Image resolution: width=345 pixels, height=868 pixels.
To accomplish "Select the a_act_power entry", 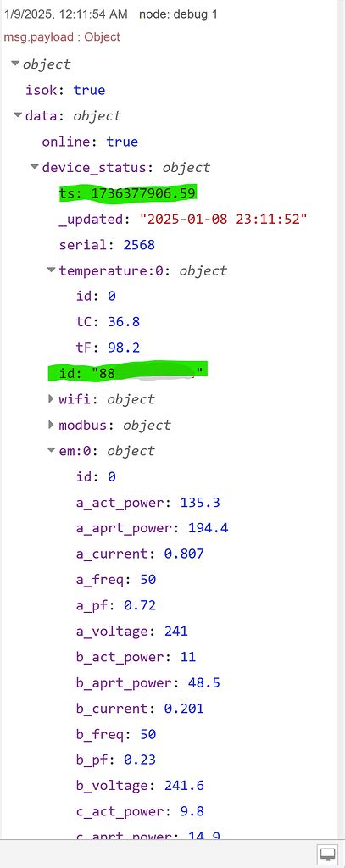I will pyautogui.click(x=148, y=503).
